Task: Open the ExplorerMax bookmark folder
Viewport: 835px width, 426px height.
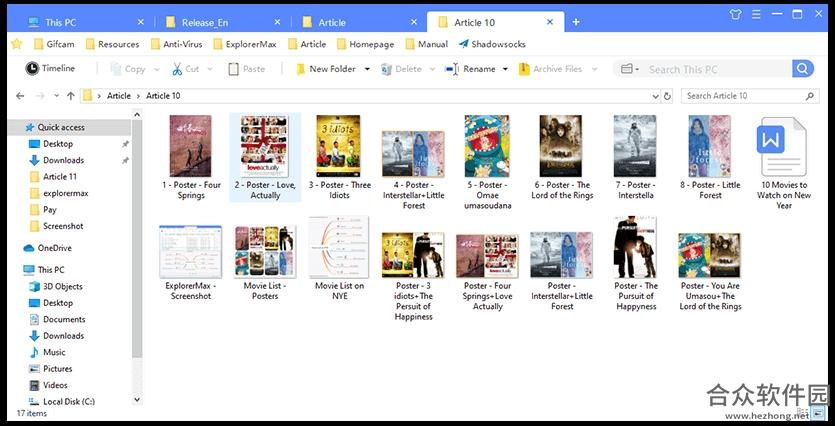Action: pyautogui.click(x=245, y=44)
